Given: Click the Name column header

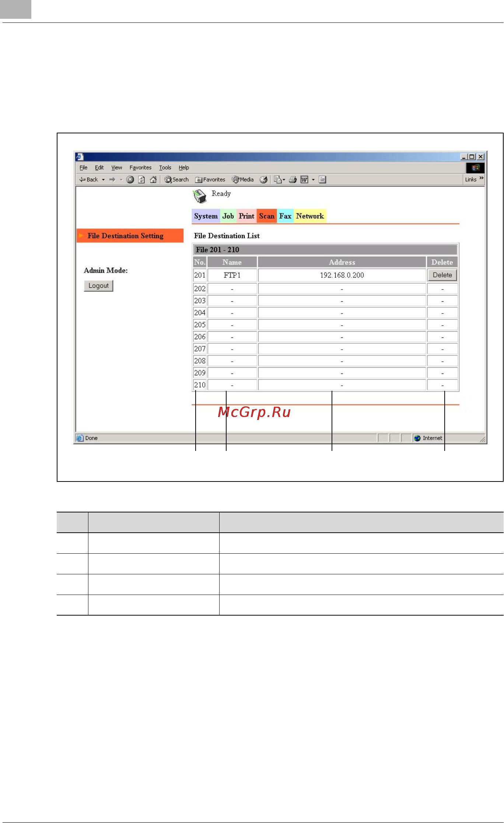Looking at the screenshot, I should (x=232, y=262).
